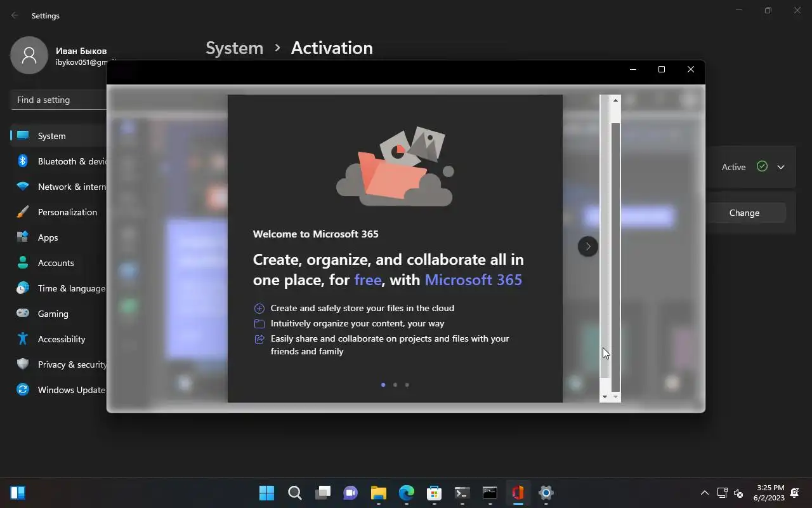The width and height of the screenshot is (812, 508).
Task: Open Gaming settings
Action: click(x=59, y=314)
